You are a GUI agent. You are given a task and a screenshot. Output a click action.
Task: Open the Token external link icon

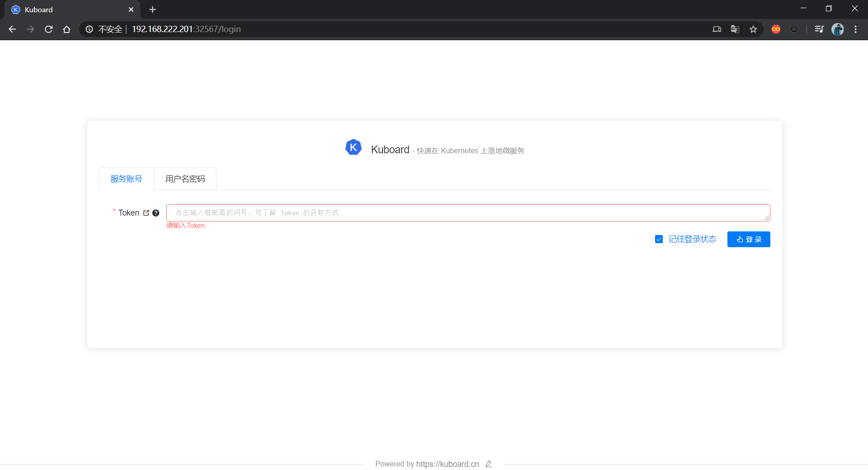(146, 213)
